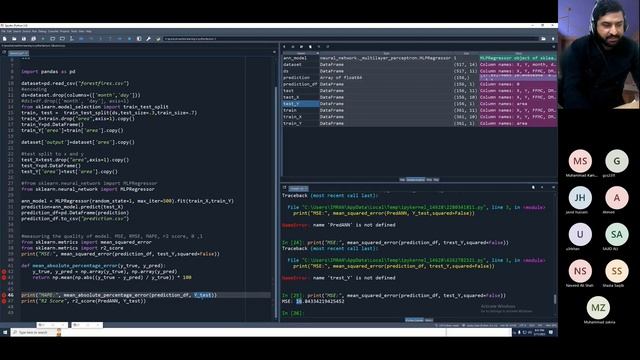
Task: Select the open editor file tab
Action: click(x=18, y=53)
